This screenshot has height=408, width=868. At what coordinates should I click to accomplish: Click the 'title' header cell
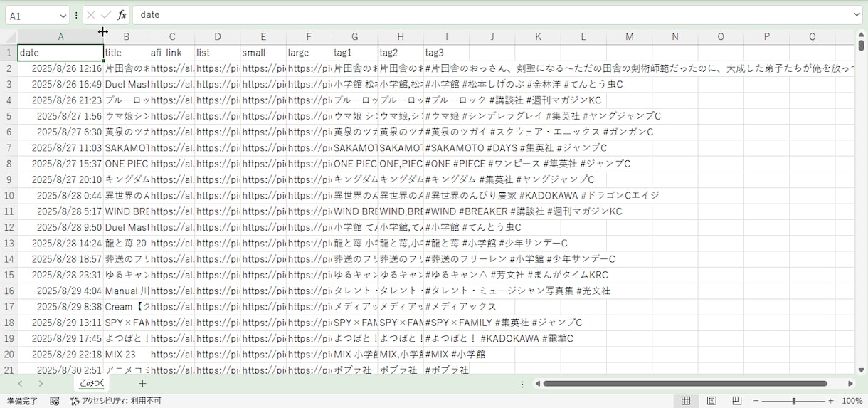[126, 53]
